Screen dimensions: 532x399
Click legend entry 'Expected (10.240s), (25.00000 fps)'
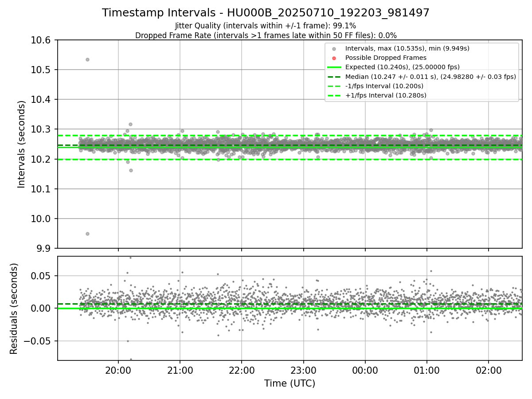click(402, 67)
